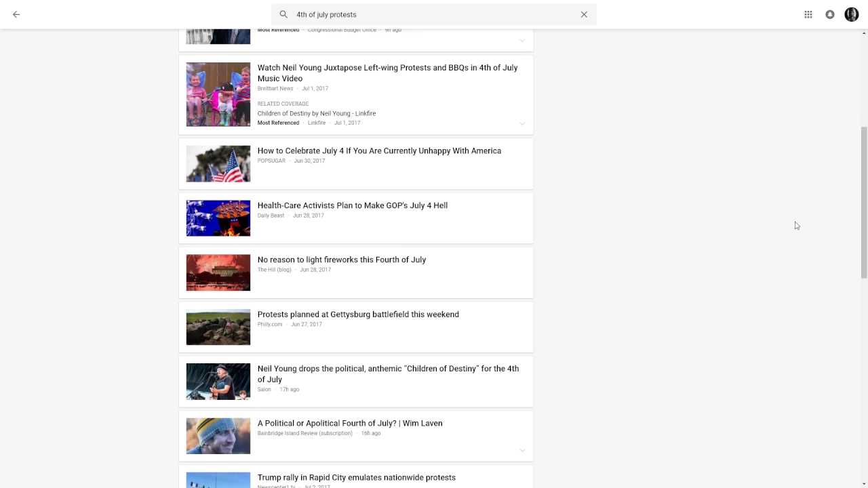Click the '17h ago' timestamp
The width and height of the screenshot is (868, 488).
pyautogui.click(x=290, y=390)
